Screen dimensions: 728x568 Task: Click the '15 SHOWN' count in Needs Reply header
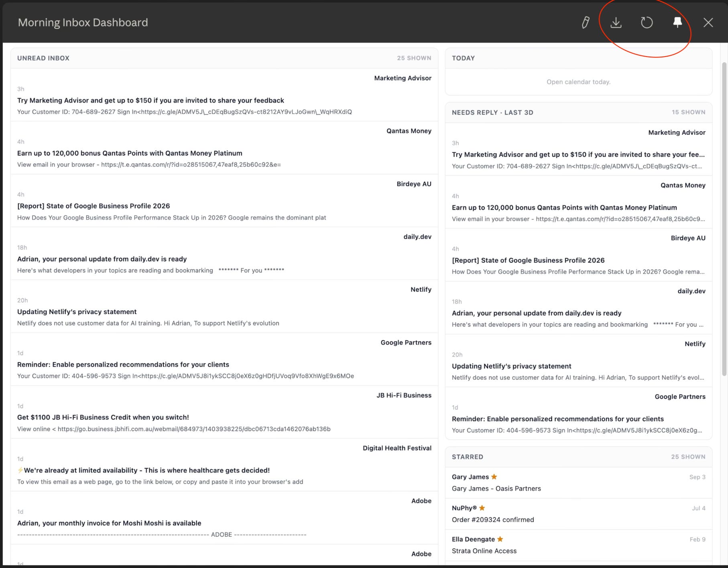coord(688,112)
